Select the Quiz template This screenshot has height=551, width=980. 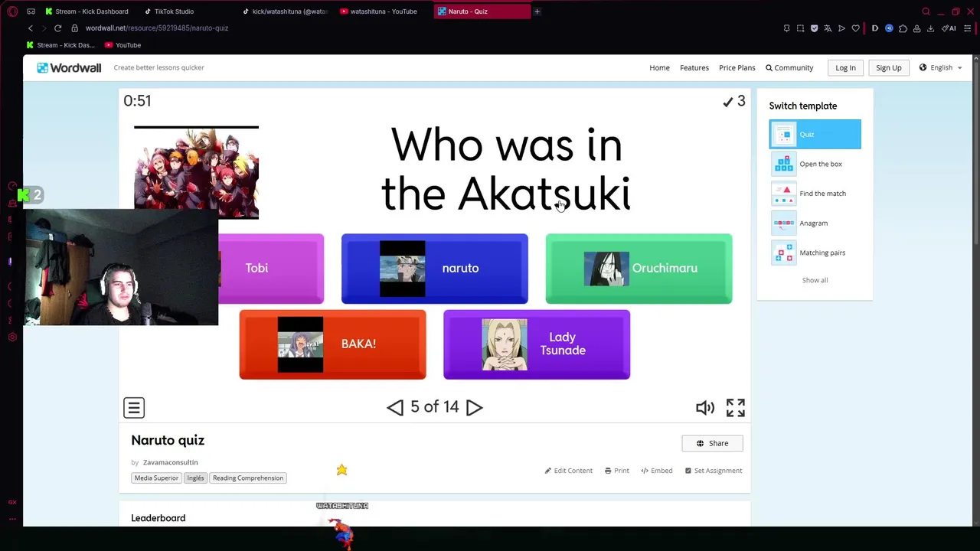tap(815, 134)
